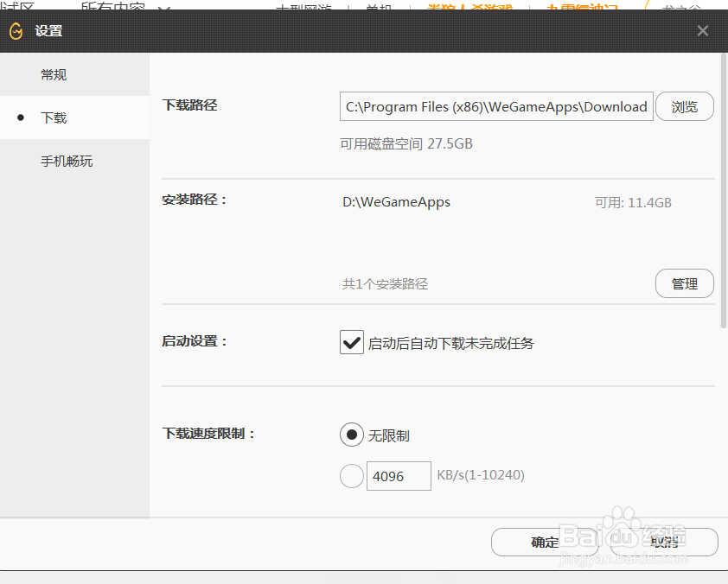Select the 无限制 download speed option

click(352, 435)
